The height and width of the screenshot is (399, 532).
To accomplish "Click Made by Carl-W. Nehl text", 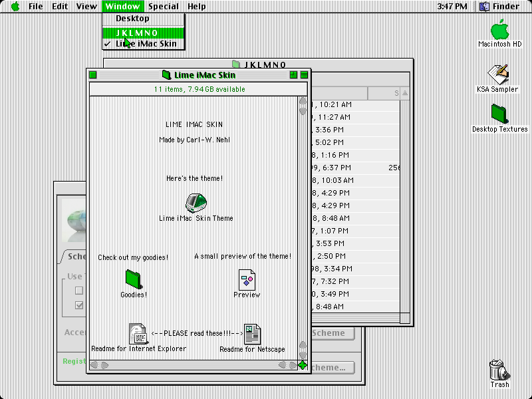I will point(194,140).
